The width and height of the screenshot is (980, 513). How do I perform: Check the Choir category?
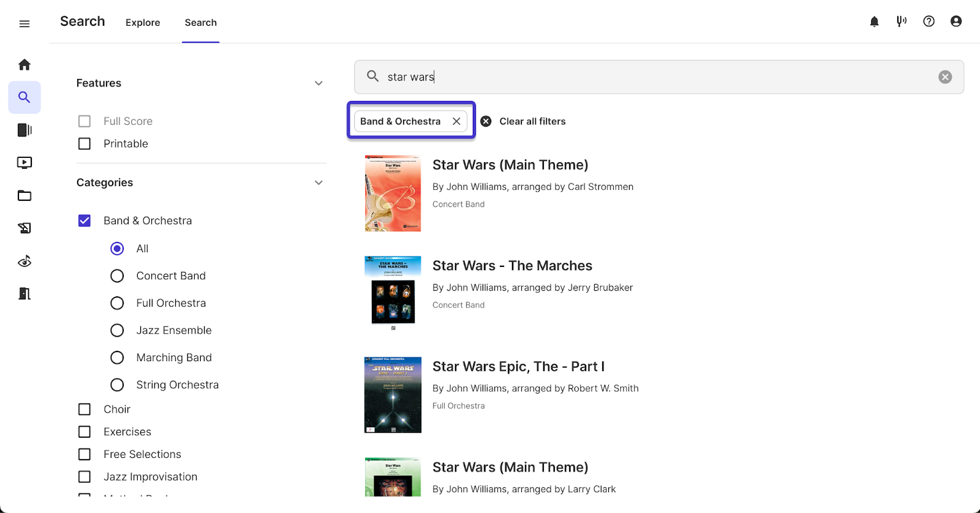85,410
